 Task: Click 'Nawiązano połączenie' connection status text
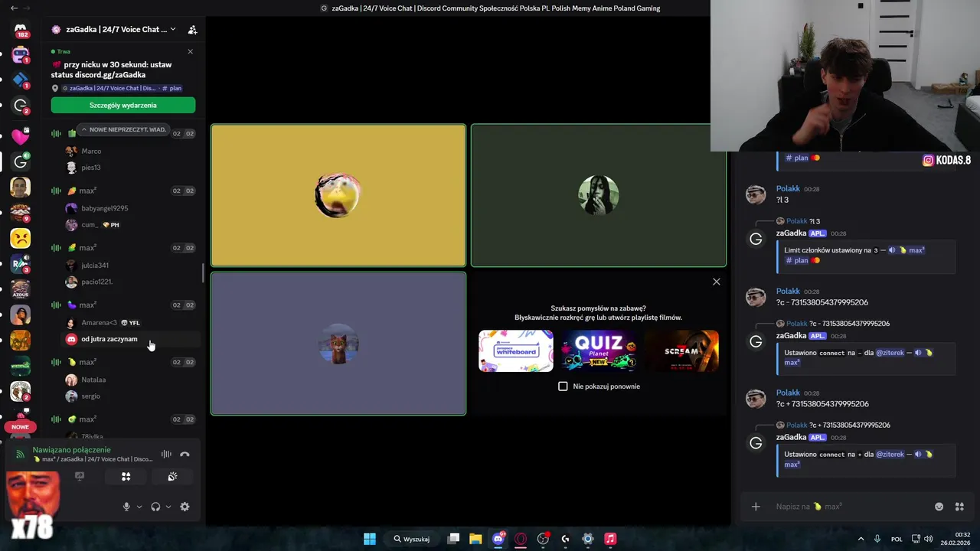coord(71,450)
